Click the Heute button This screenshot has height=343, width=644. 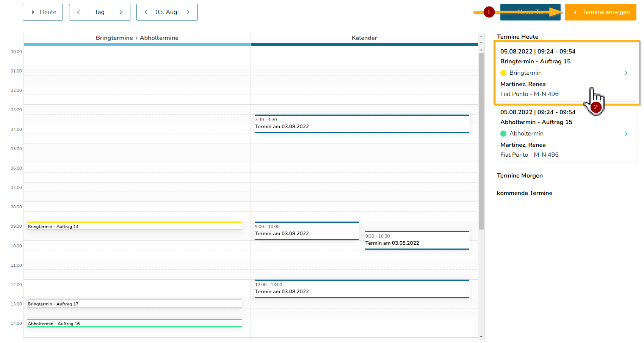43,12
